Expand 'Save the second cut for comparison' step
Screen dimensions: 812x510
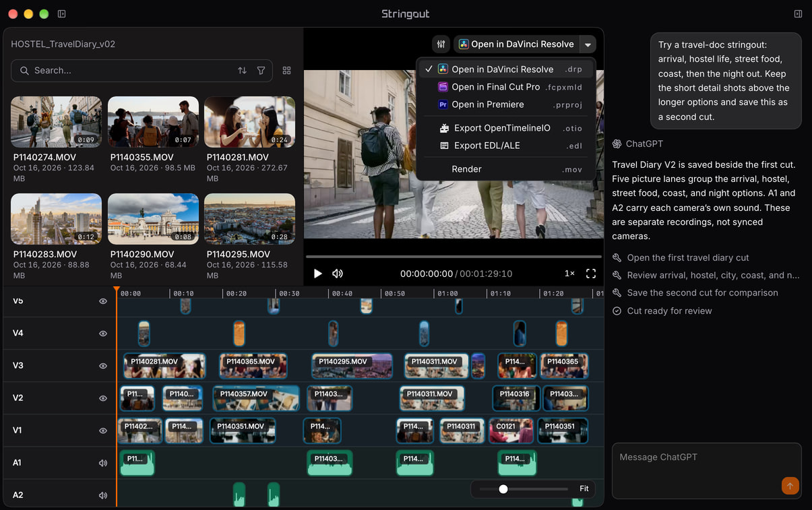click(695, 293)
